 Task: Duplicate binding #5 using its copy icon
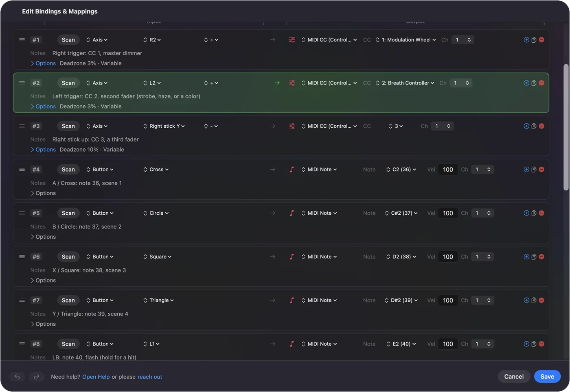click(x=534, y=213)
